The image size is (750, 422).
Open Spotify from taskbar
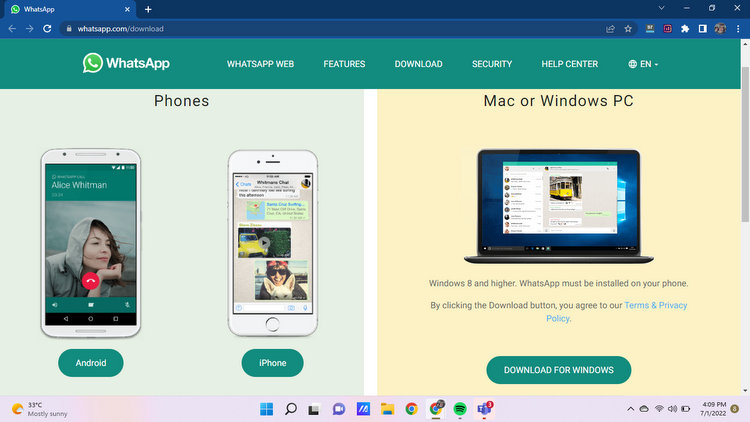tap(460, 409)
